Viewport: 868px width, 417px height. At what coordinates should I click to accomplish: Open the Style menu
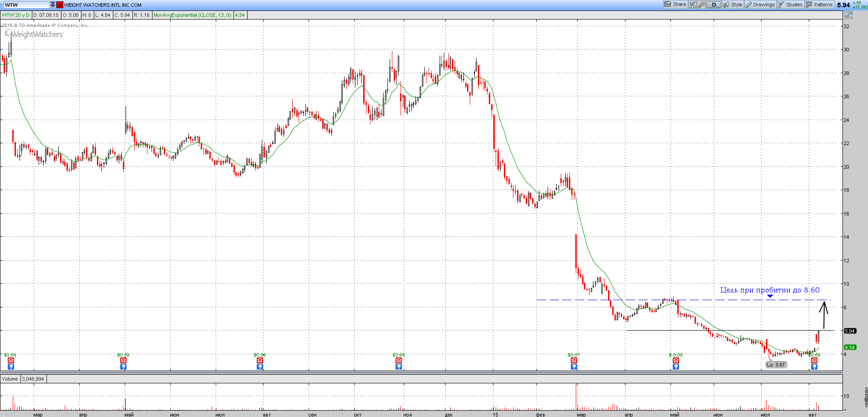[733, 5]
